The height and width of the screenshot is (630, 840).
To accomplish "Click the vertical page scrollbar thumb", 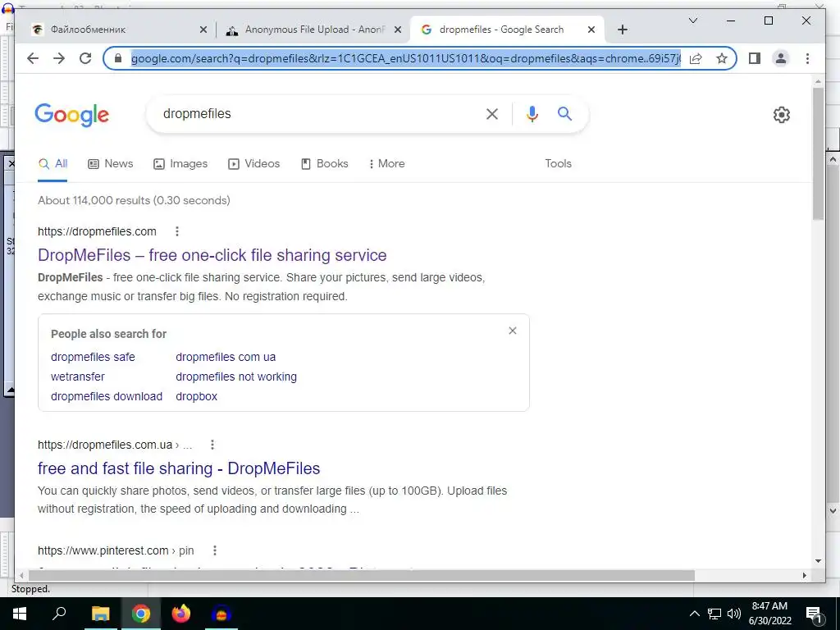I will point(818,153).
